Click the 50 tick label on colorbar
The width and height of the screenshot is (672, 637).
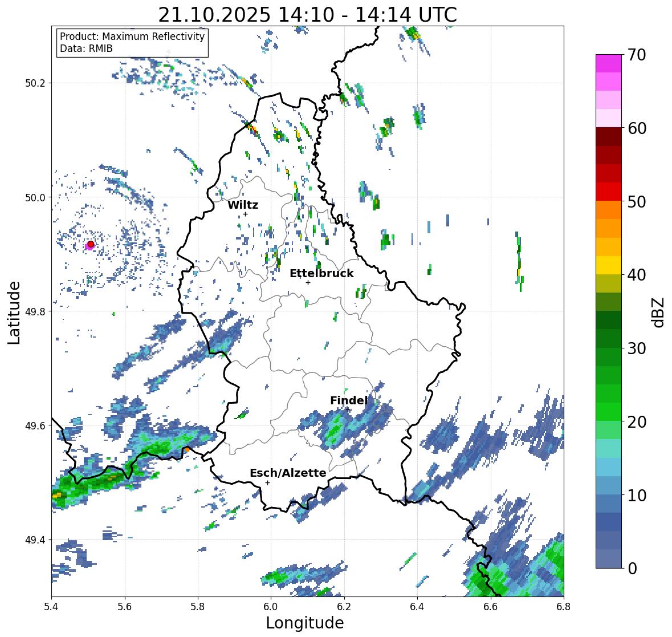[x=636, y=201]
